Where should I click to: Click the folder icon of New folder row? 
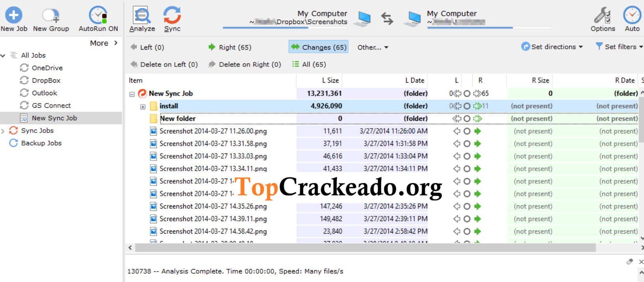(x=154, y=119)
